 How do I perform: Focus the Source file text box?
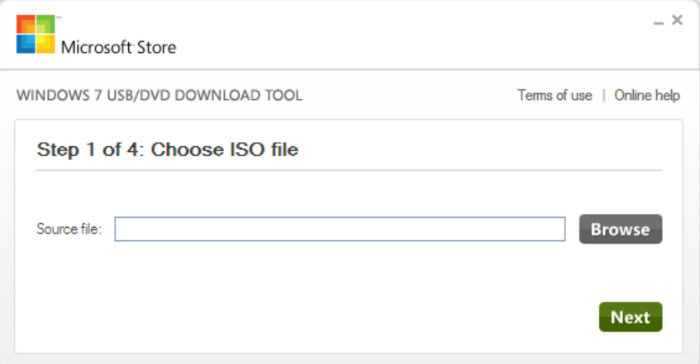click(x=340, y=229)
